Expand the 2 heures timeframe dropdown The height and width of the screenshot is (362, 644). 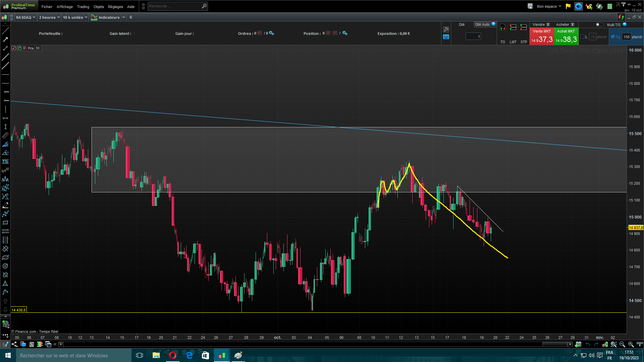pyautogui.click(x=49, y=17)
